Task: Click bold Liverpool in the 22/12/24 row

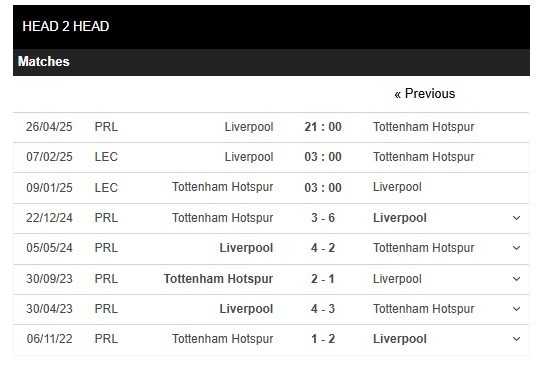Action: (400, 218)
